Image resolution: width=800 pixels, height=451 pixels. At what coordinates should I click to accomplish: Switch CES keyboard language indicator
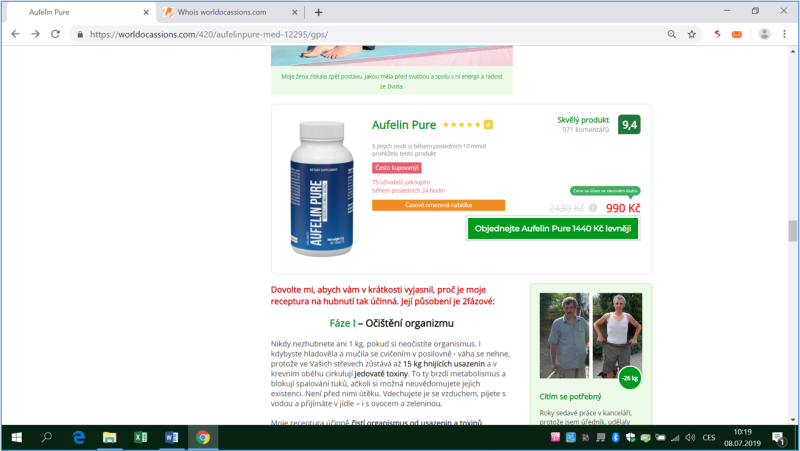tap(709, 437)
